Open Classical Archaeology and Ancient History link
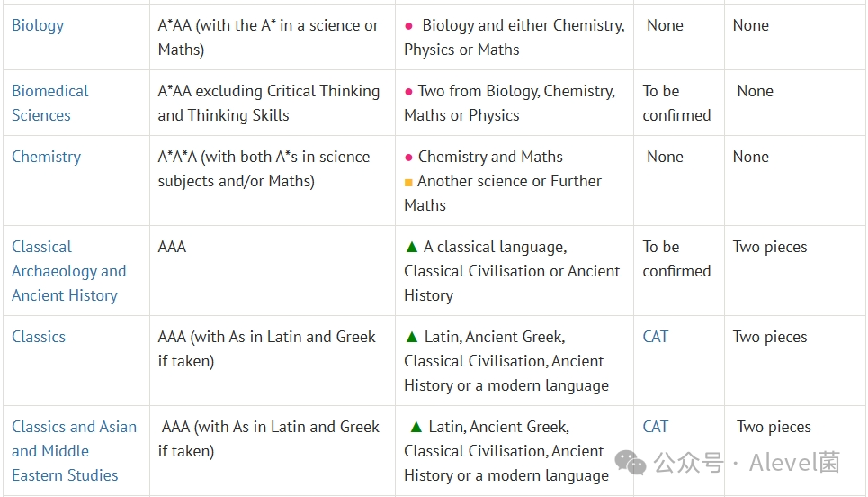 [68, 271]
